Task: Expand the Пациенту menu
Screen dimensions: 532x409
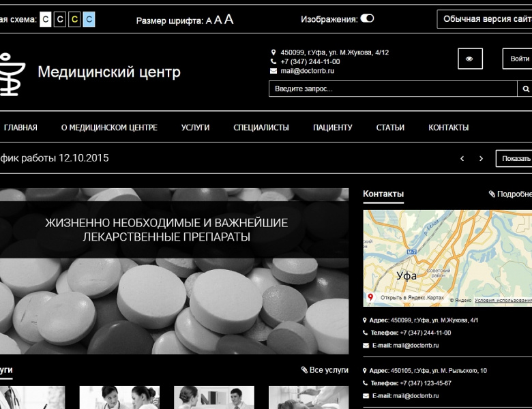Action: tap(332, 127)
